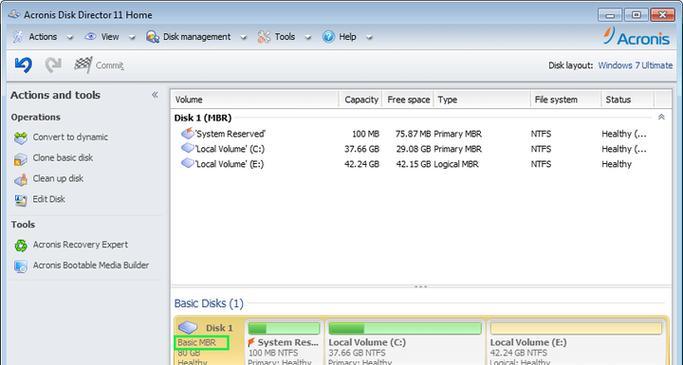Launch Acronis Bootable Media Builder icon
The height and width of the screenshot is (365, 683).
(x=20, y=266)
